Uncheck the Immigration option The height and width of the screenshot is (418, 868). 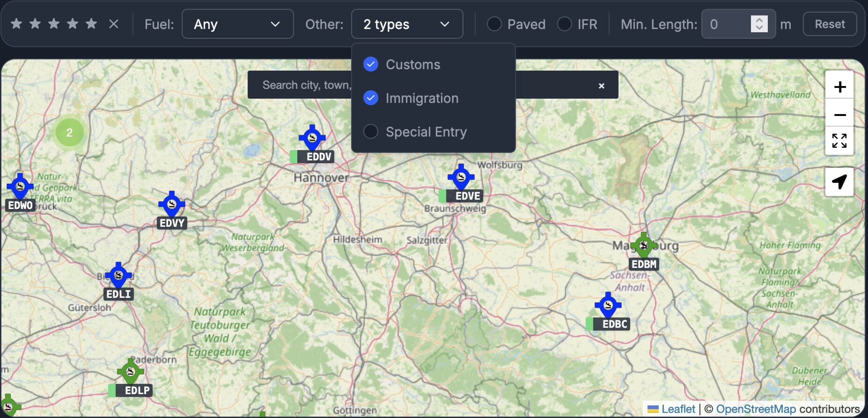click(371, 98)
